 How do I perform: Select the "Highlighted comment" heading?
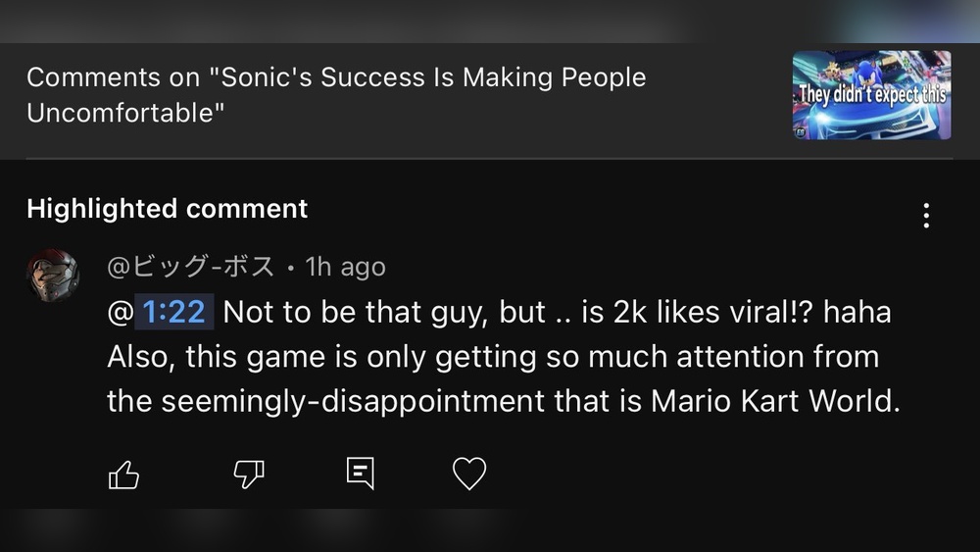(x=168, y=209)
